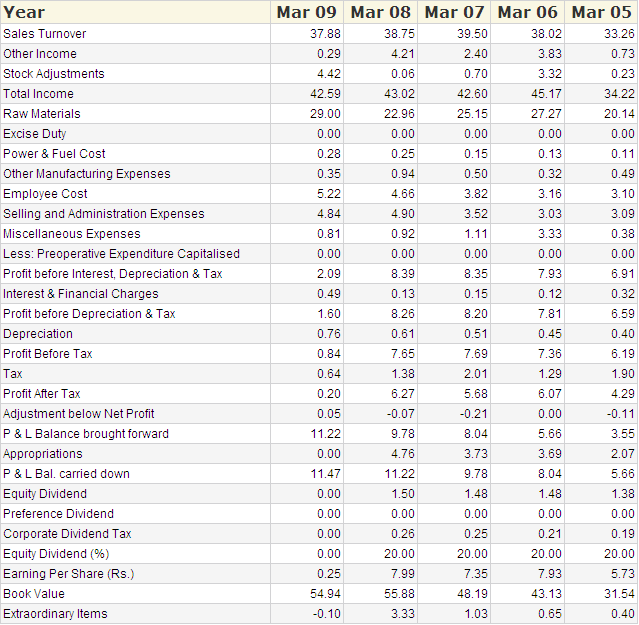Image resolution: width=639 pixels, height=625 pixels.
Task: Click the Profit Before Tax row label
Action: (48, 354)
